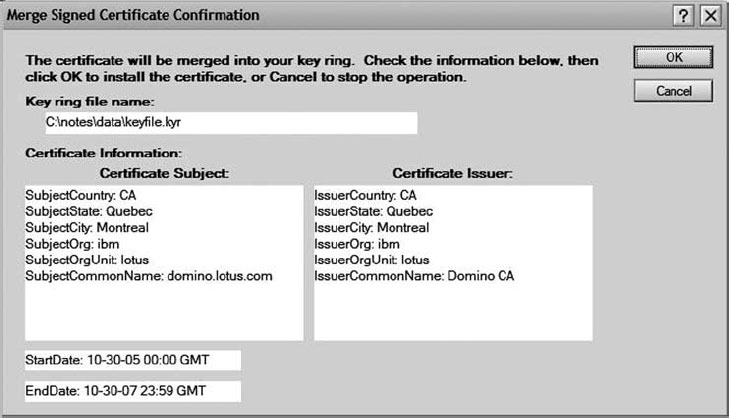This screenshot has height=418, width=729.
Task: Close the Merge Signed Certificate dialog
Action: tap(710, 16)
